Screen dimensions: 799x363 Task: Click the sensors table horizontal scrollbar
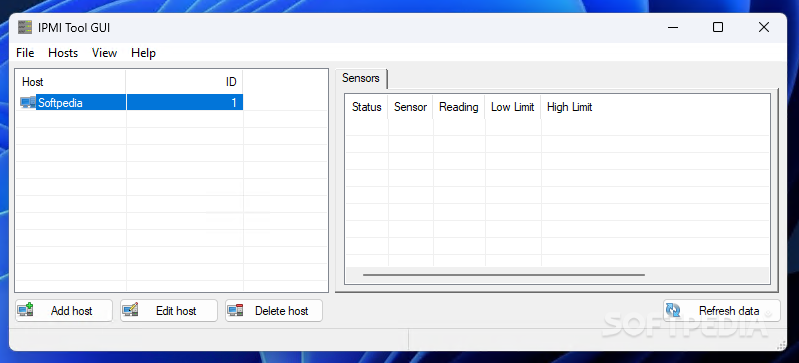point(504,275)
